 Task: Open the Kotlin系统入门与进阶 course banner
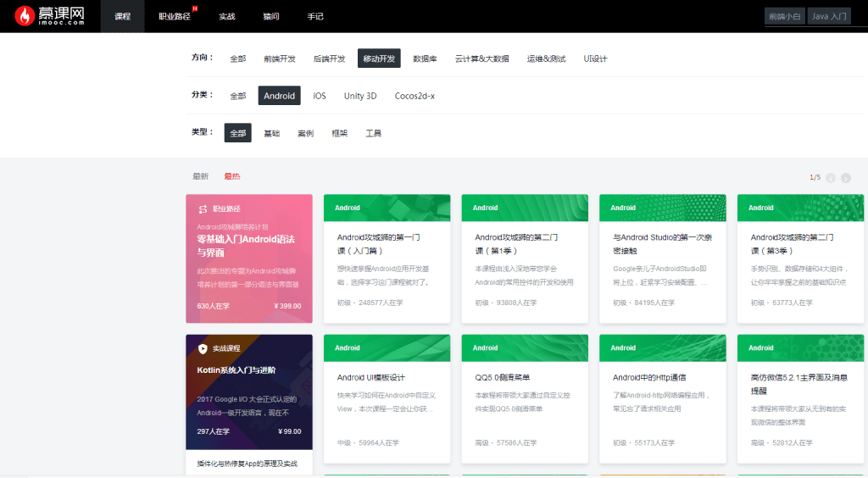pyautogui.click(x=249, y=392)
